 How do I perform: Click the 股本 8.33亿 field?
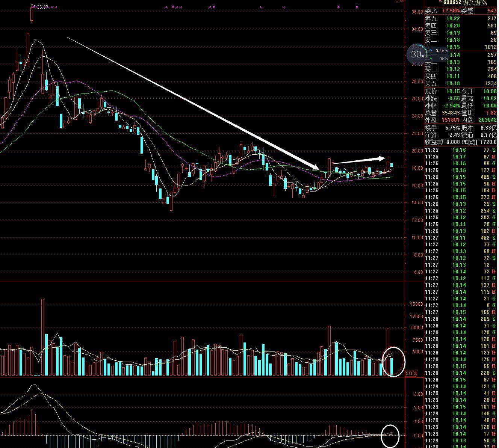point(479,128)
